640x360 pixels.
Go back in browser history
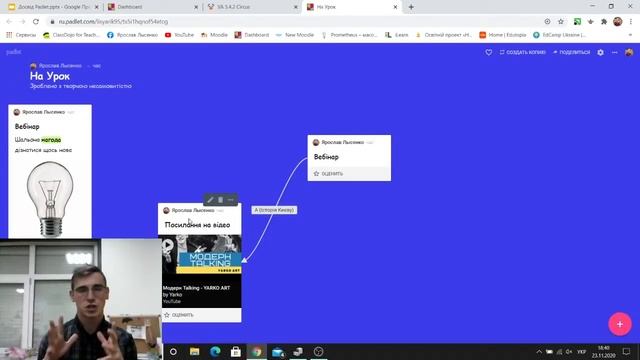tap(9, 22)
